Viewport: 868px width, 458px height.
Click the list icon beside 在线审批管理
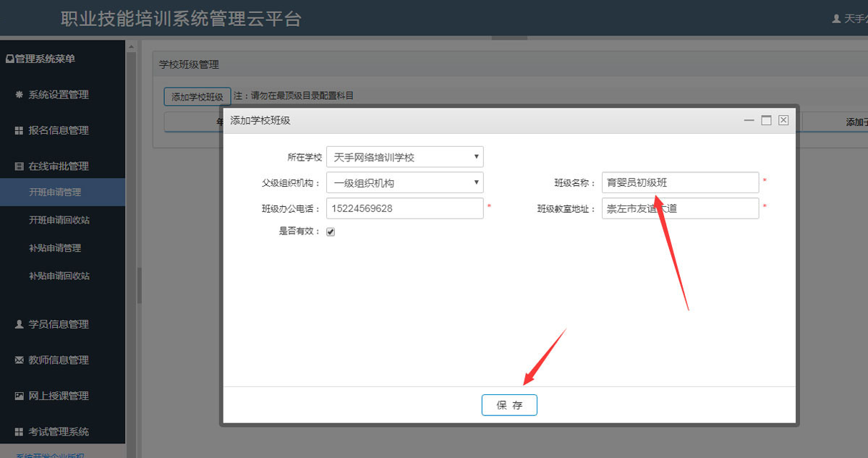click(x=19, y=166)
